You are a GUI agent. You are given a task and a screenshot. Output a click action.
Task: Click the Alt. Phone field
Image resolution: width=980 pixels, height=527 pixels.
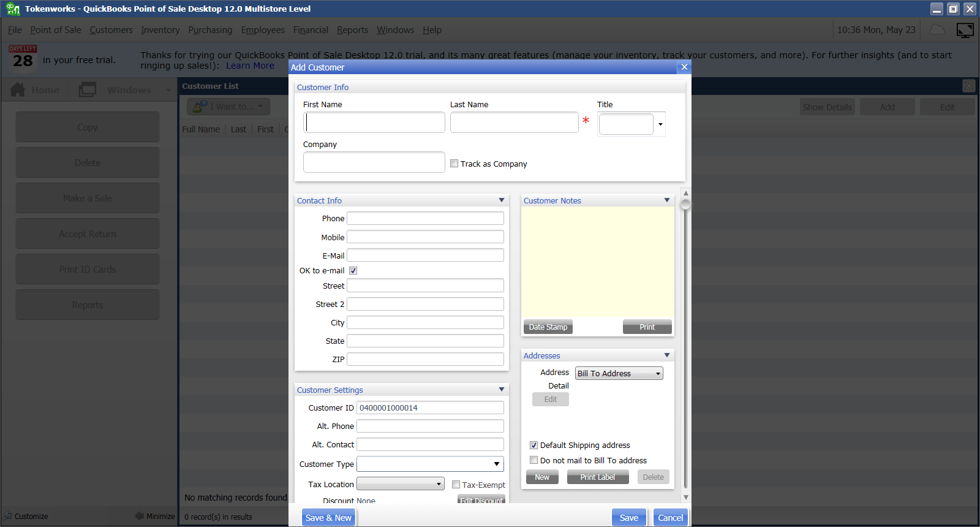click(x=430, y=426)
